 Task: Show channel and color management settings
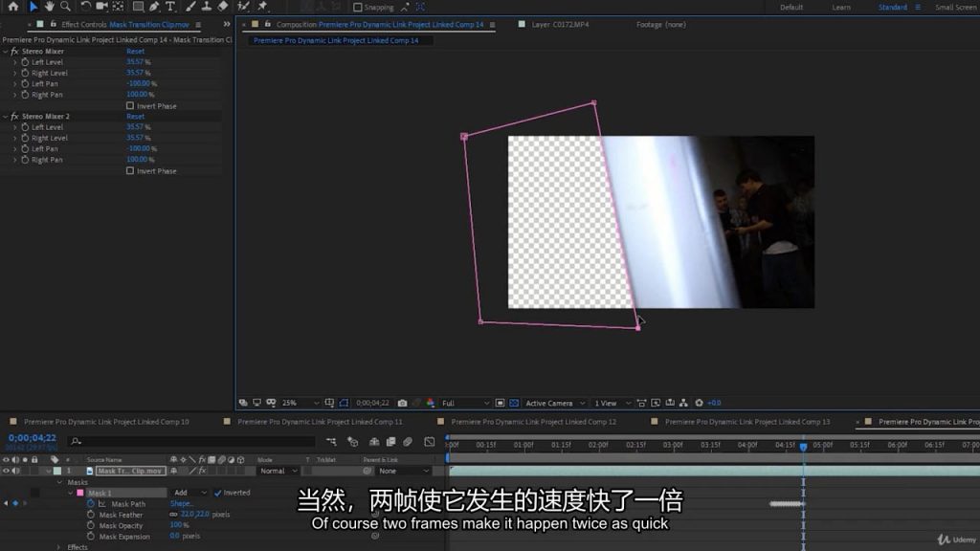pyautogui.click(x=431, y=403)
